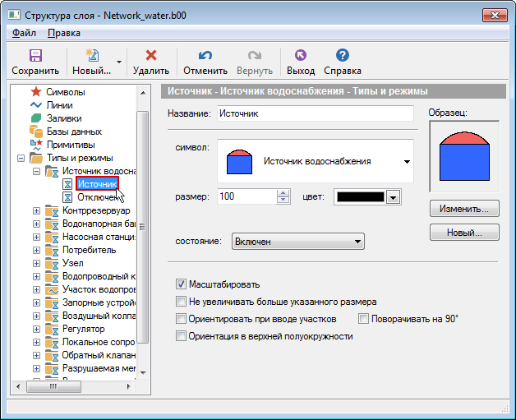The height and width of the screenshot is (420, 516).
Task: Uncheck the Масштабировать checkbox
Action: [182, 284]
